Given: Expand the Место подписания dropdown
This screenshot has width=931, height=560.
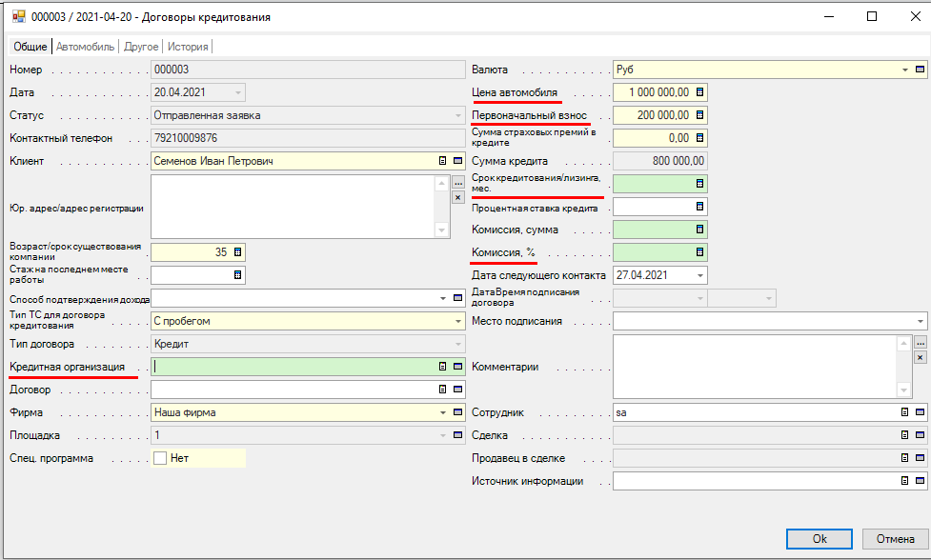Looking at the screenshot, I should (x=920, y=321).
